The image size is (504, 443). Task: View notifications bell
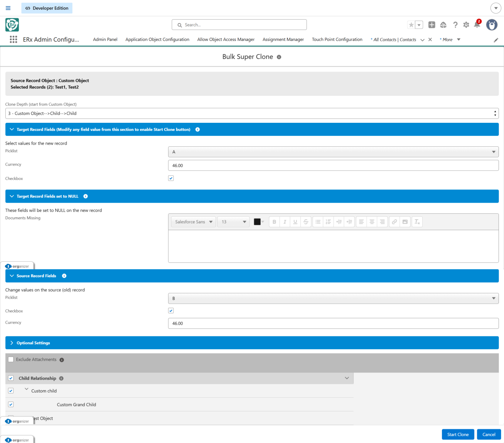coord(477,25)
